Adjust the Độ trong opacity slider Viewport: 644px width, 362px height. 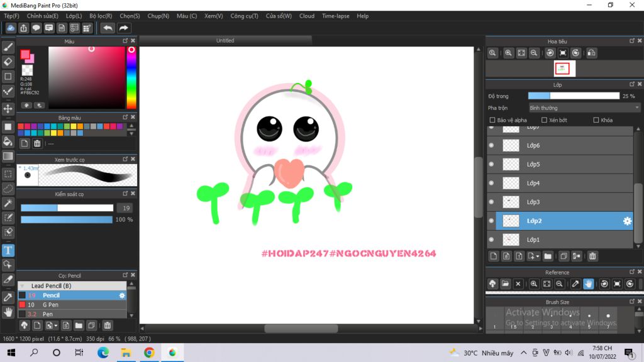[574, 96]
